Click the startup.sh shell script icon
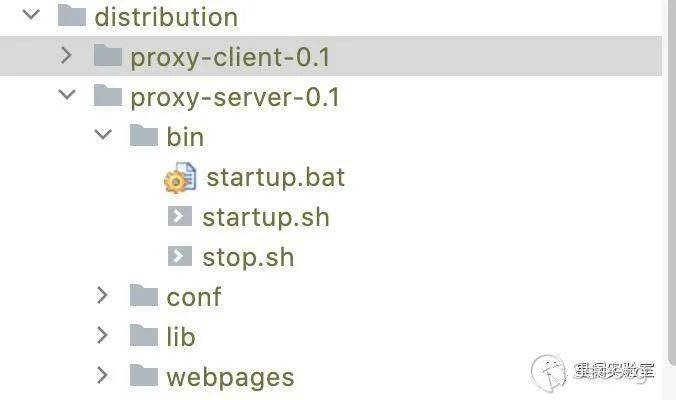This screenshot has height=400, width=676. (180, 216)
